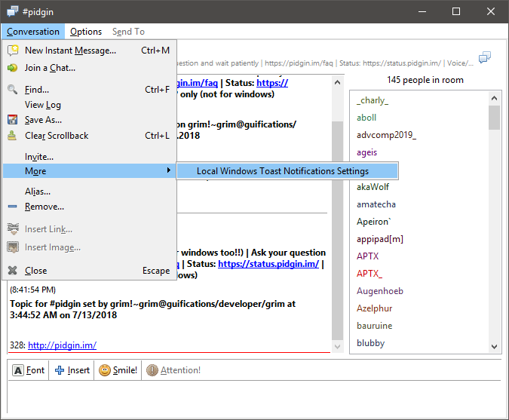Screen dimensions: 509x420
Task: Select Close menu entry
Action: coord(90,271)
